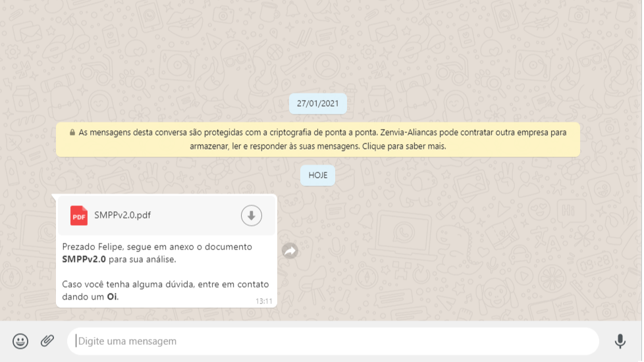Click 'Clique para saber mais' text
This screenshot has height=362, width=644.
(x=404, y=146)
